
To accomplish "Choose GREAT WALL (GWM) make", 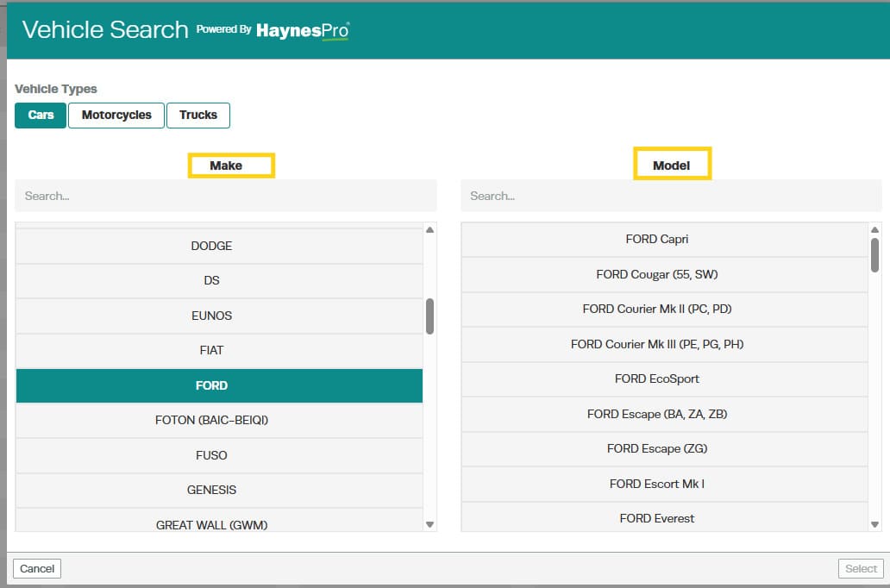I will 219,521.
